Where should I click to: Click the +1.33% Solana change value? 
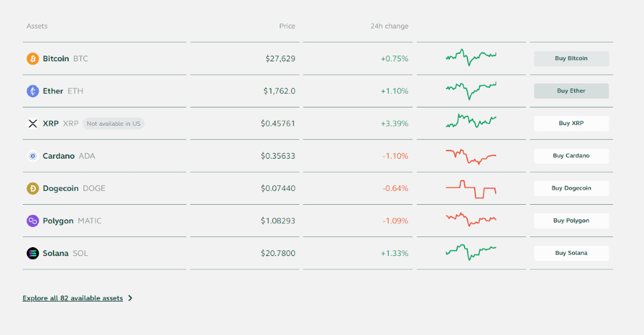[x=394, y=253]
